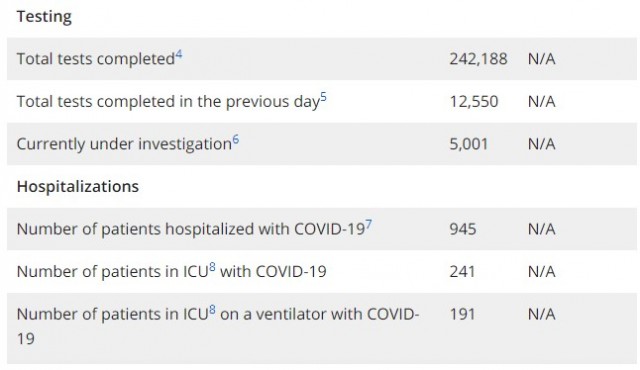Click the 241 ICU patients value
The image size is (640, 370).
(x=462, y=272)
